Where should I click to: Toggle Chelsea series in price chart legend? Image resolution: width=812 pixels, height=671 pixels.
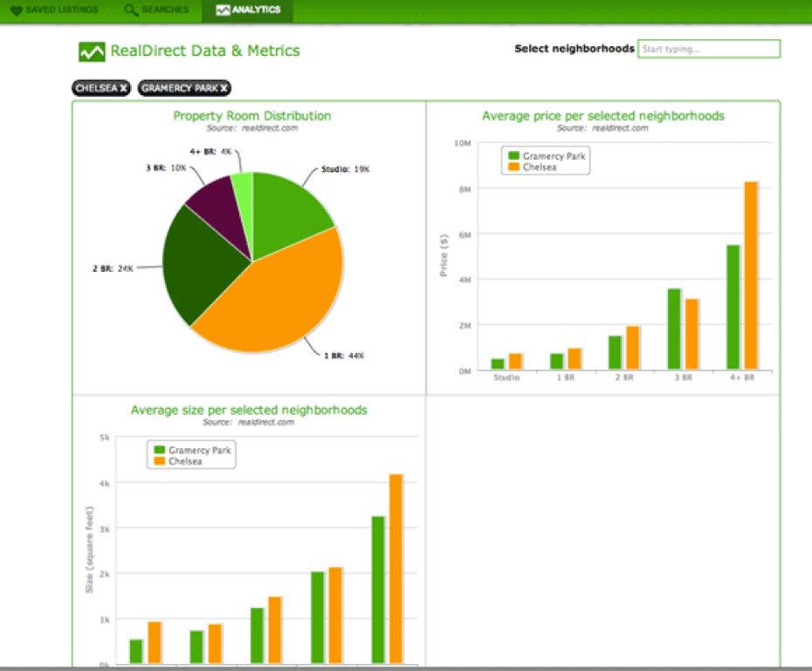[x=536, y=167]
